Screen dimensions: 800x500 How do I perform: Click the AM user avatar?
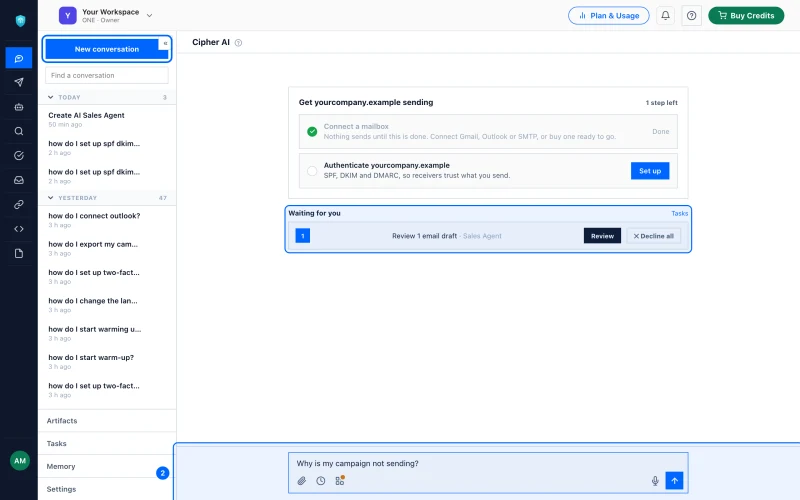coord(20,461)
